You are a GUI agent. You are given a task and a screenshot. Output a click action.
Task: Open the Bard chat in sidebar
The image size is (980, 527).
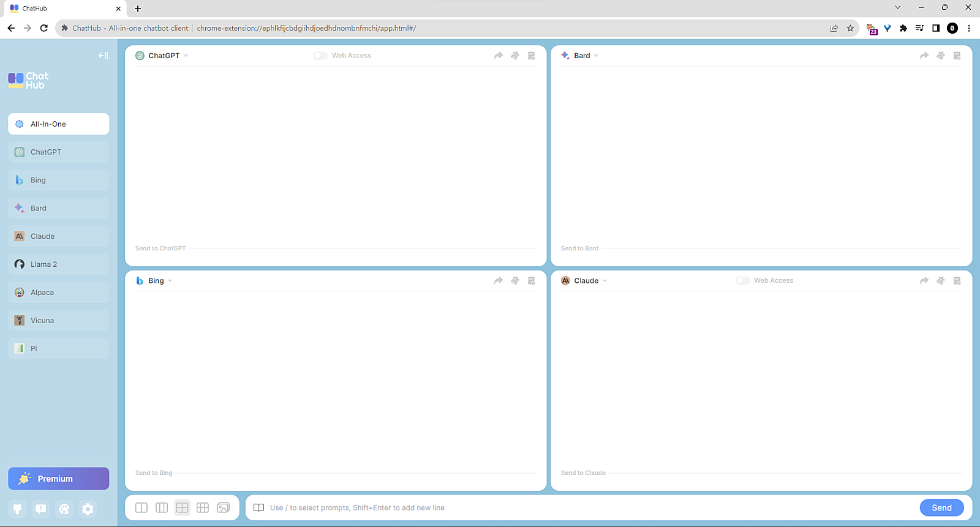point(59,208)
